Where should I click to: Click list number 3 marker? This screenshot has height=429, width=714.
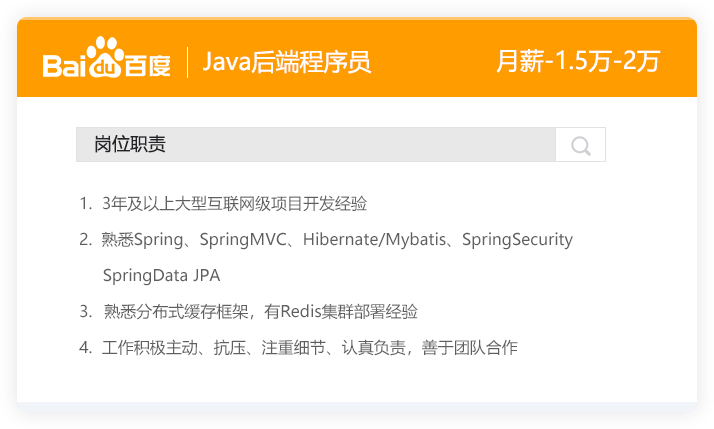[x=85, y=311]
